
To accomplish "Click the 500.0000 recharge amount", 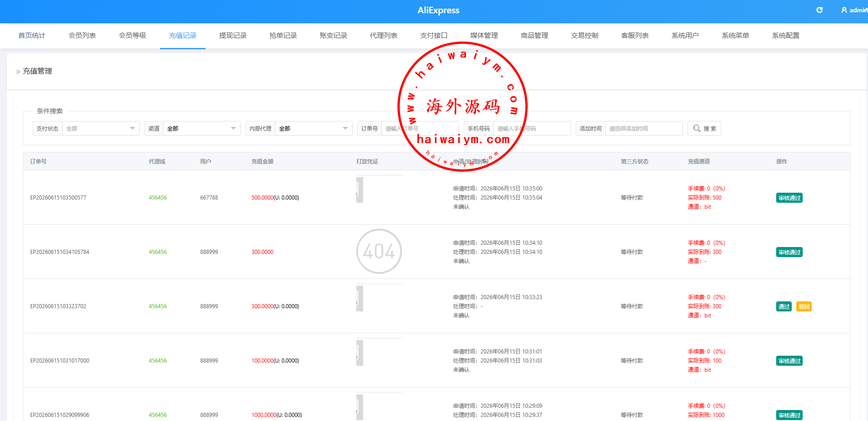I will 262,198.
